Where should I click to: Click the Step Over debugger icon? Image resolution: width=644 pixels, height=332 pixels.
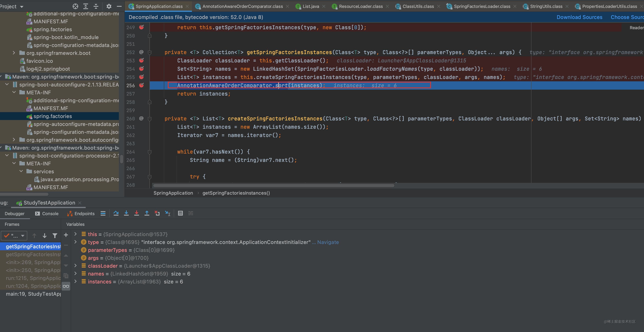pyautogui.click(x=116, y=213)
